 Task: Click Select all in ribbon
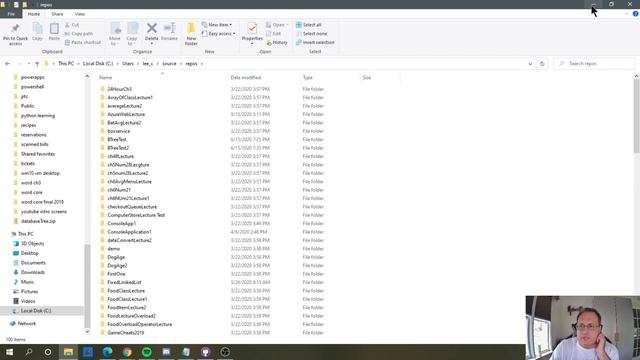[x=309, y=25]
